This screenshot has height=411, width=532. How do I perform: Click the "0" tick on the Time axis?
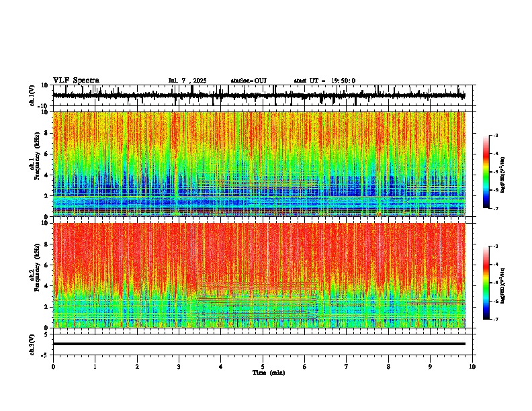[x=53, y=367]
